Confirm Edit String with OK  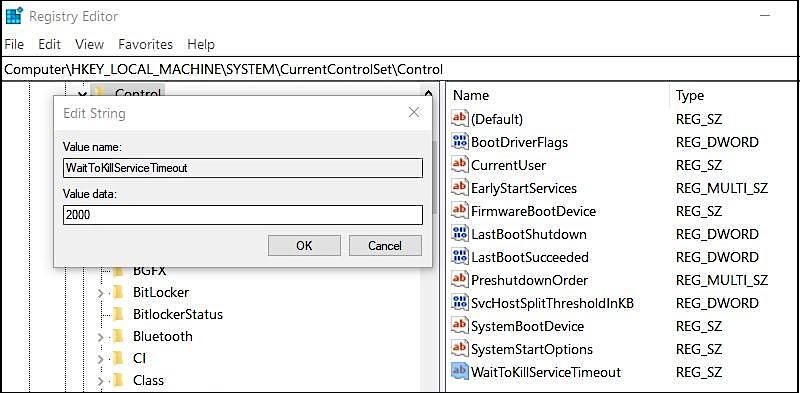304,245
